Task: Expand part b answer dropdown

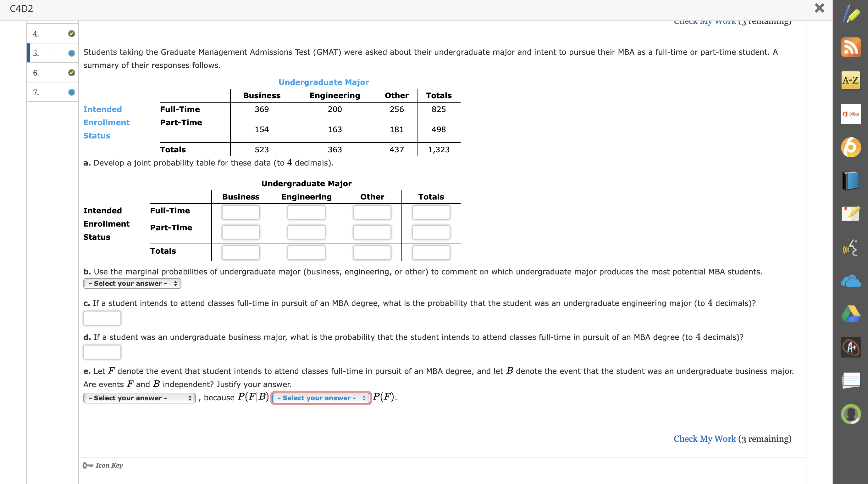Action: [132, 284]
